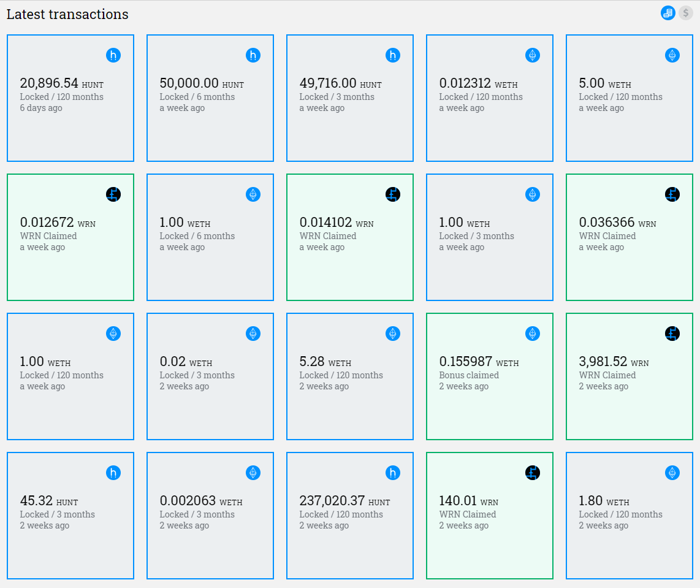
Task: Select the 0.002063 WETH amount
Action: [x=201, y=501]
